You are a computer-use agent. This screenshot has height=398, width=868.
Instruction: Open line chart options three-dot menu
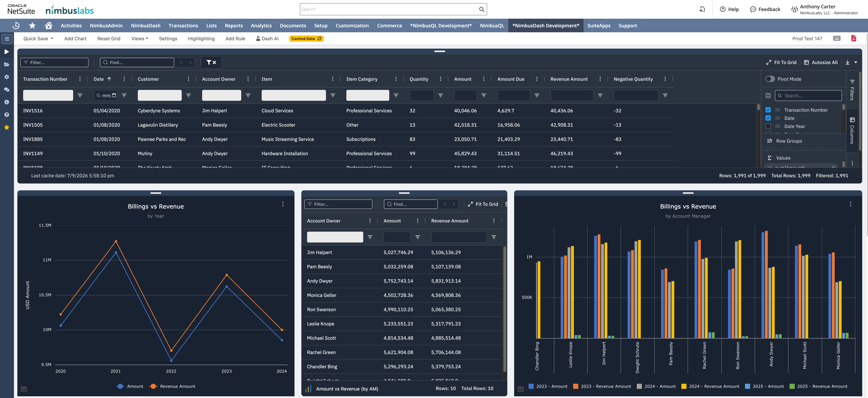coord(283,204)
